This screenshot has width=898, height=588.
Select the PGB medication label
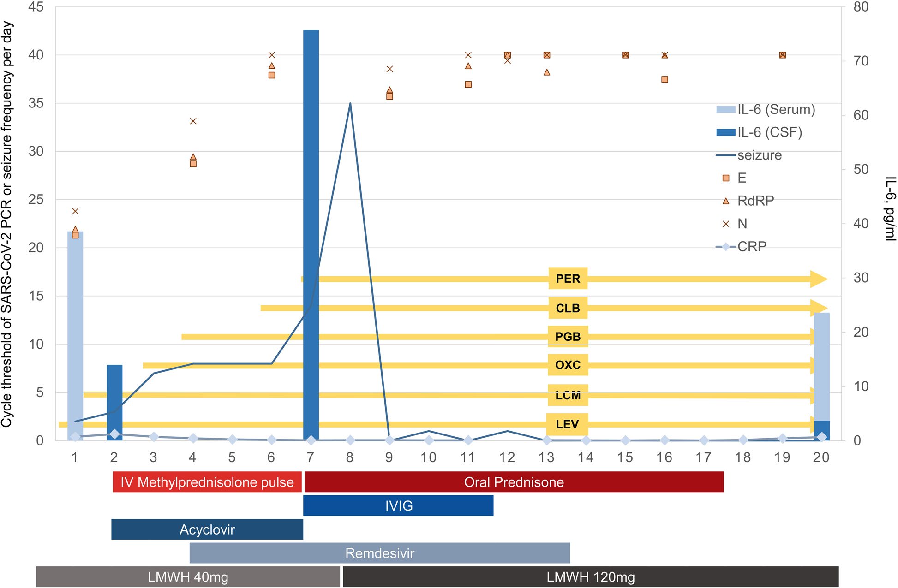568,337
